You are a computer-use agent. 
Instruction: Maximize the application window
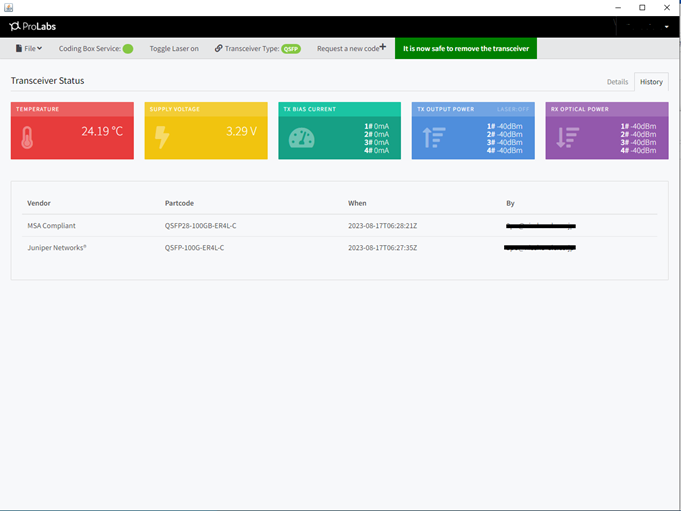642,7
